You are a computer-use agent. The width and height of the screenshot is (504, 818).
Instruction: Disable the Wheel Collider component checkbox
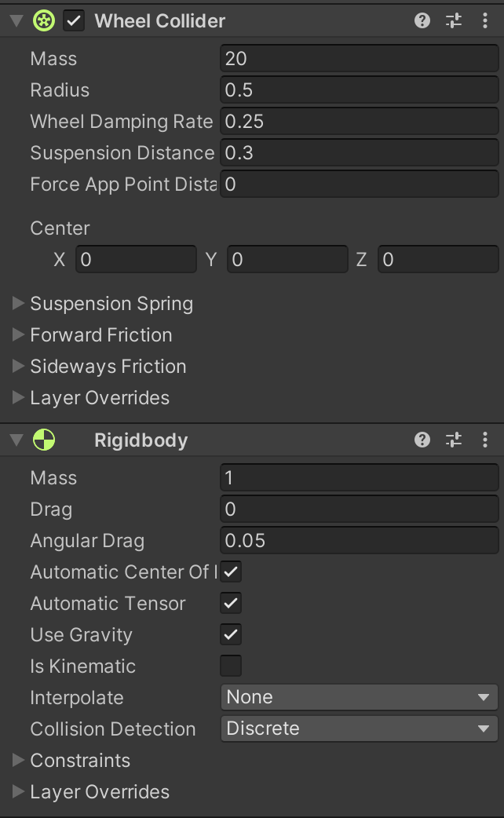(73, 20)
